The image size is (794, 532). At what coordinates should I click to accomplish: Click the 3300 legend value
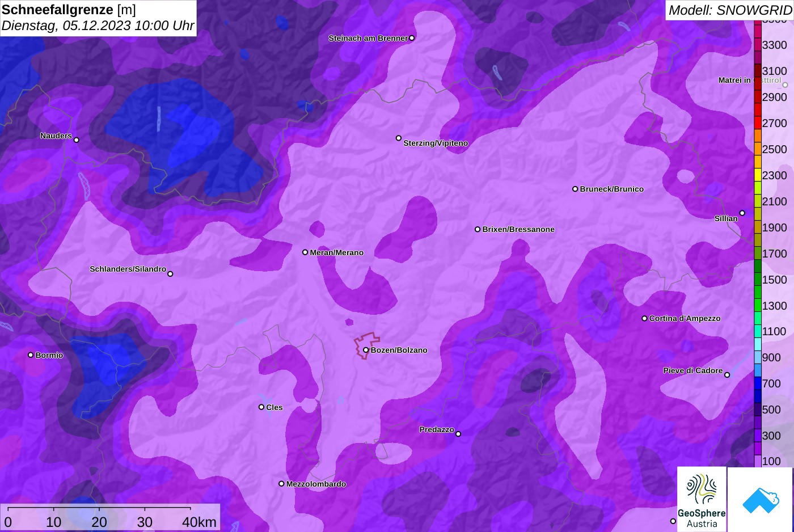coord(775,45)
